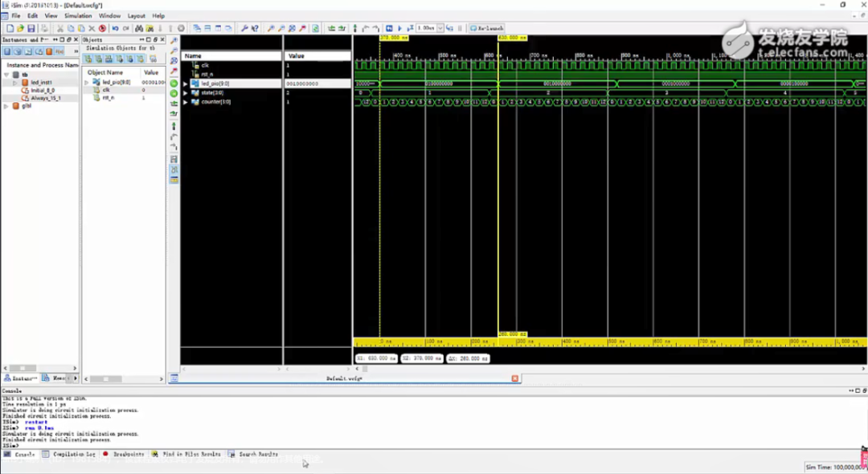Viewport: 868px width, 474px height.
Task: Open the File menu
Action: point(16,16)
